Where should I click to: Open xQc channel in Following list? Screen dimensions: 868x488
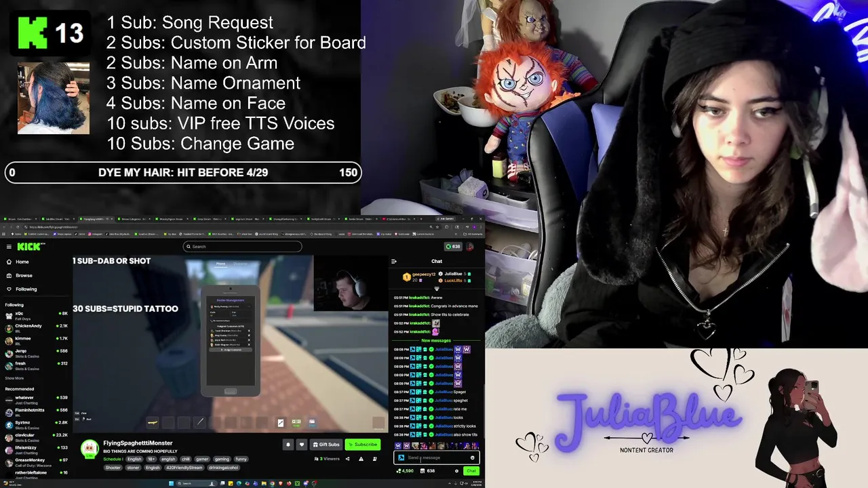tap(35, 314)
